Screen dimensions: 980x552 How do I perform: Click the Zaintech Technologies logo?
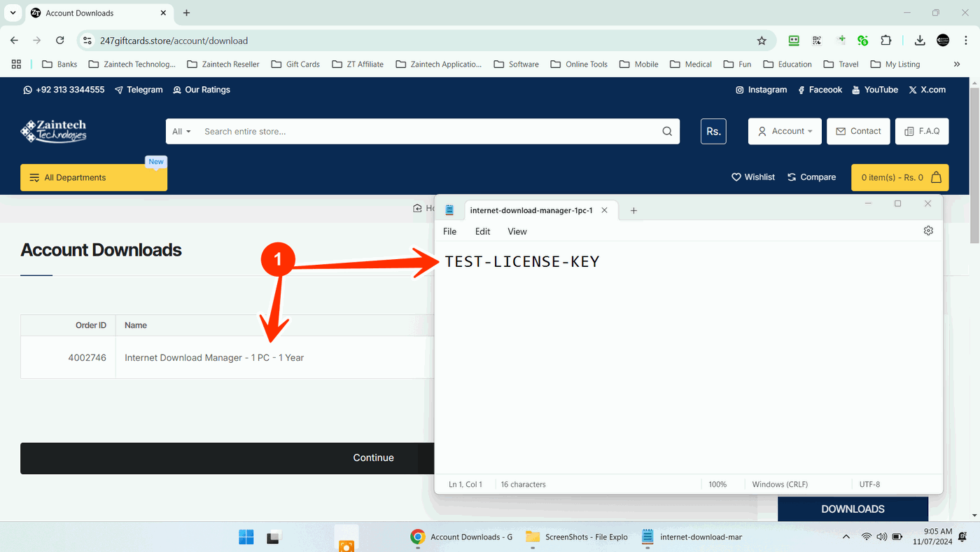click(53, 131)
